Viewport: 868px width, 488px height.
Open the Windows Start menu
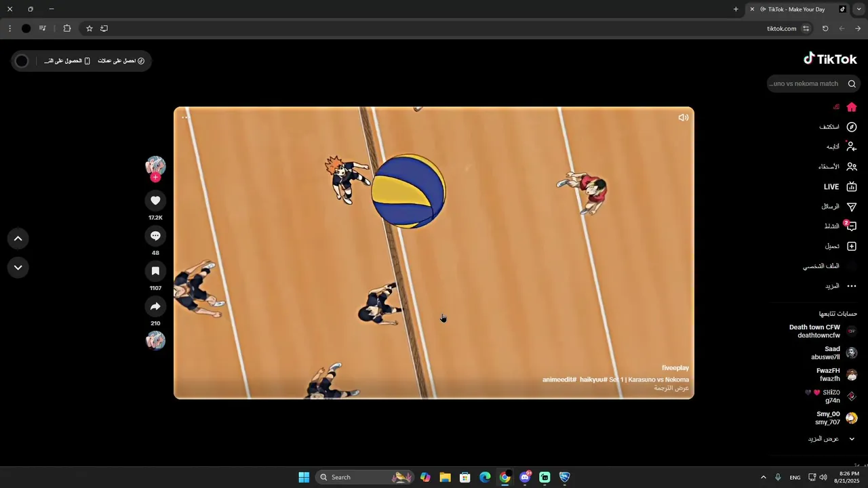pyautogui.click(x=304, y=477)
